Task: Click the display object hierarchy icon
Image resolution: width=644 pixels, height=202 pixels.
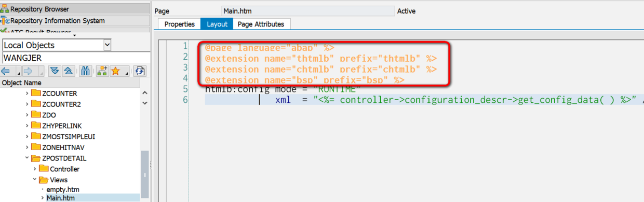Action: (x=102, y=71)
